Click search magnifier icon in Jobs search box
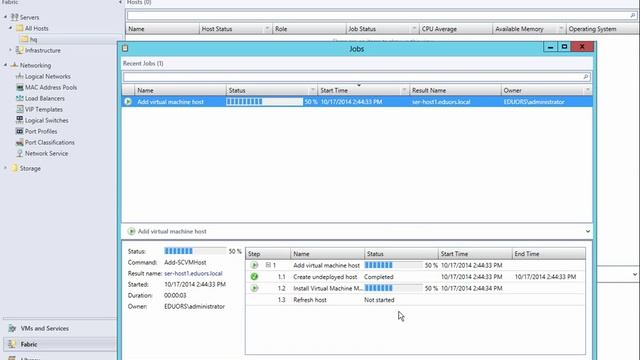 click(x=586, y=77)
